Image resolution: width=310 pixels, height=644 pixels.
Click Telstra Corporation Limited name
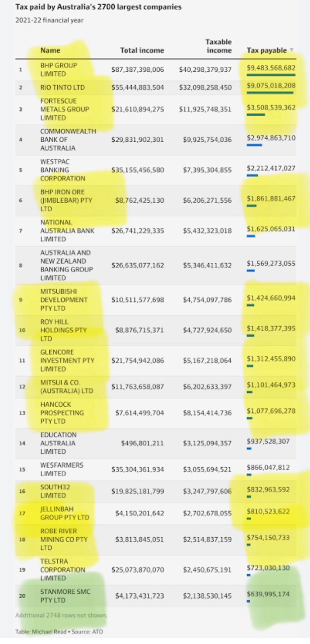pos(62,570)
